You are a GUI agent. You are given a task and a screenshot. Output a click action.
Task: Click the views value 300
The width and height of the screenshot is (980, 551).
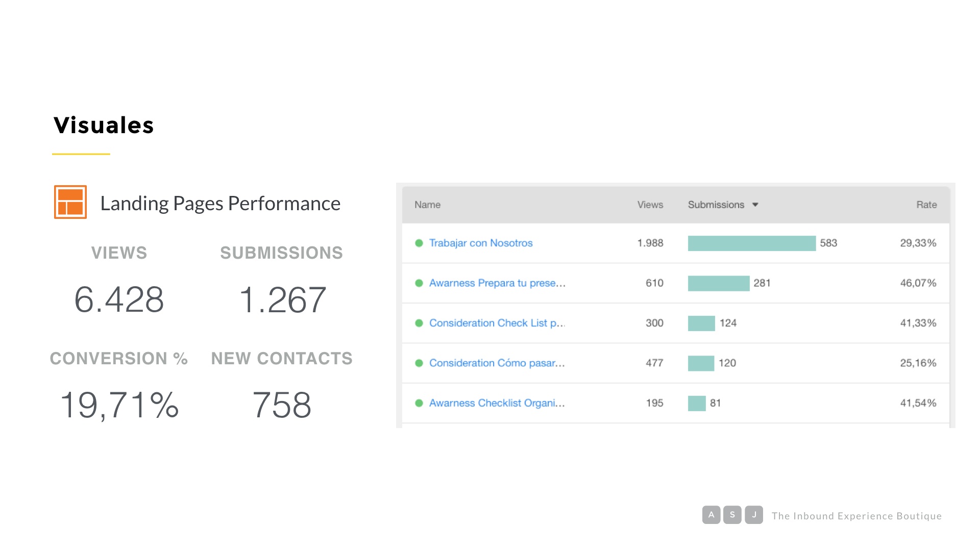click(x=654, y=323)
